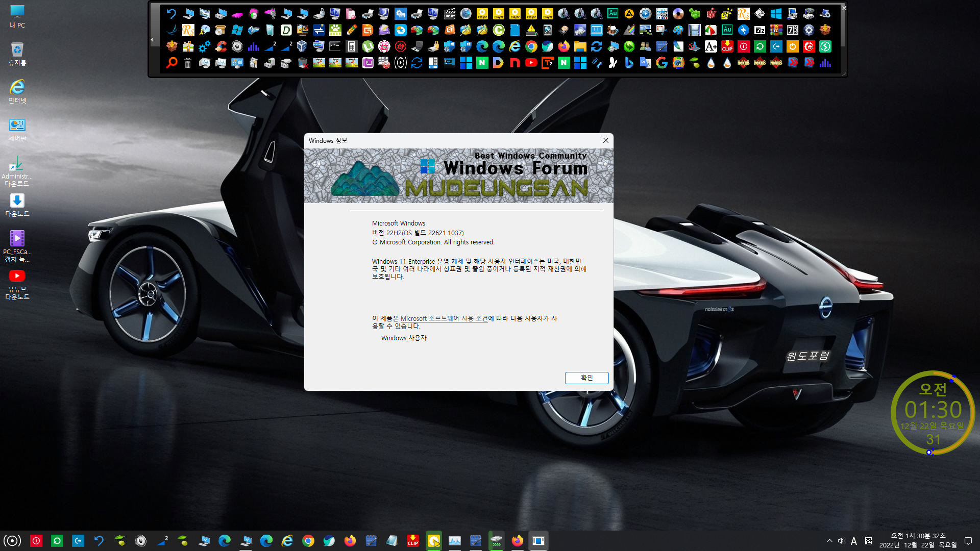Open the 내 PC desktop icon

17,16
